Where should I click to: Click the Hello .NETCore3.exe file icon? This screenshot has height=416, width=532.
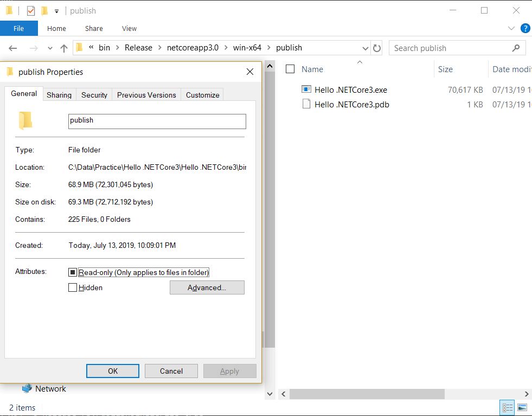pos(307,89)
